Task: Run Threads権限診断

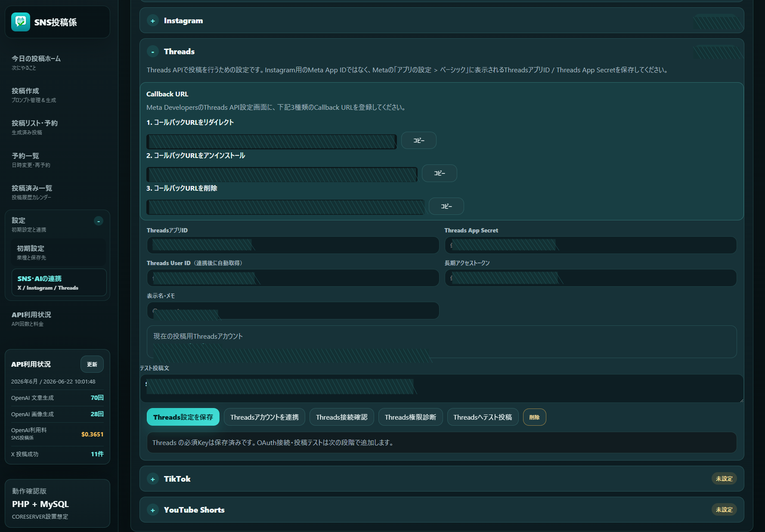Action: [x=410, y=417]
